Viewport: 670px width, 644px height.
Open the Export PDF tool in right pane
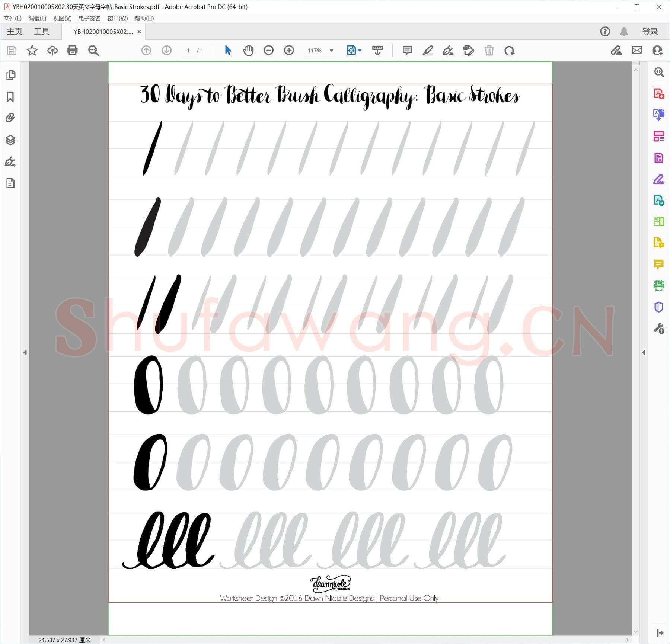[659, 115]
